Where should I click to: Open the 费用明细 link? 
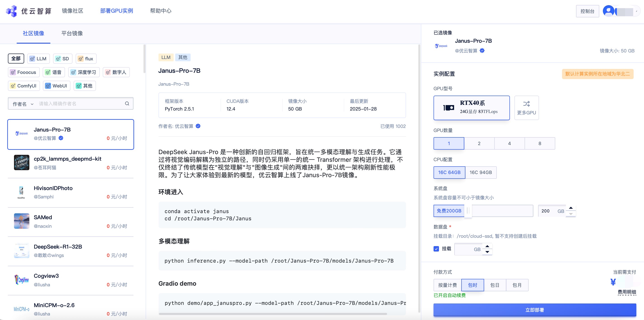click(x=626, y=292)
